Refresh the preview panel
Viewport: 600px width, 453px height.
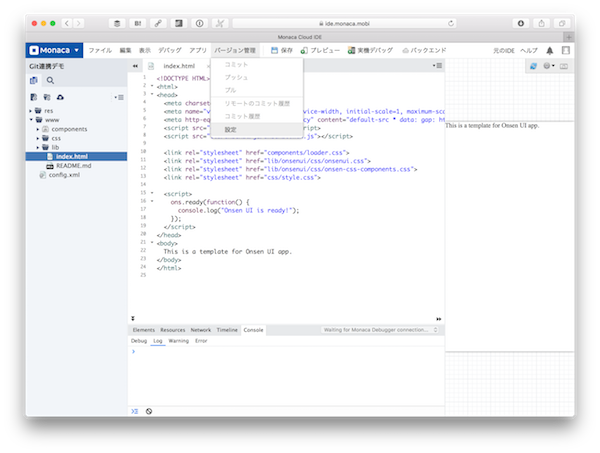[533, 66]
